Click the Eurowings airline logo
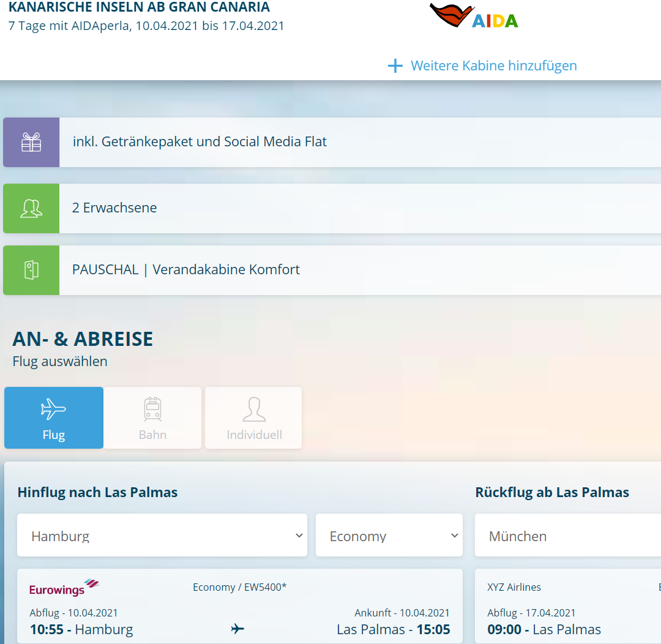The height and width of the screenshot is (644, 661). 64,588
